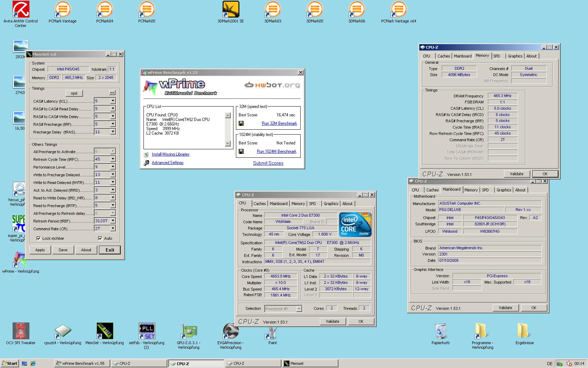Viewport: 588px width, 368px height.
Task: Toggle the Auto checkbox in MemSet
Action: (x=100, y=238)
